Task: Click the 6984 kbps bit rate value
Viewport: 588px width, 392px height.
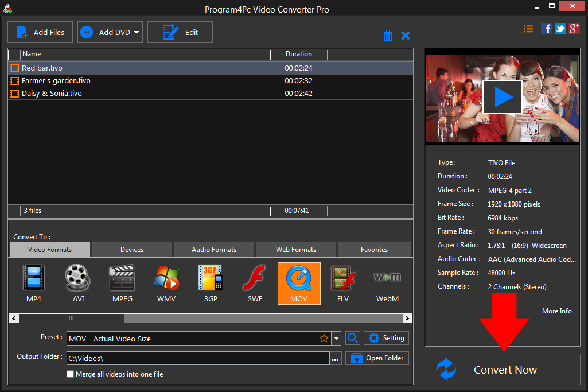Action: coord(503,218)
